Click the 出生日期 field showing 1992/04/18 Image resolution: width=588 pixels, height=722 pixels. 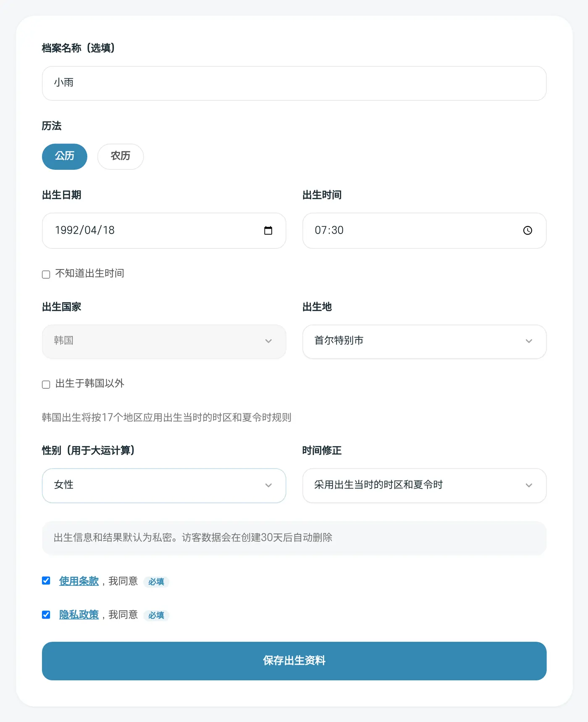point(164,230)
